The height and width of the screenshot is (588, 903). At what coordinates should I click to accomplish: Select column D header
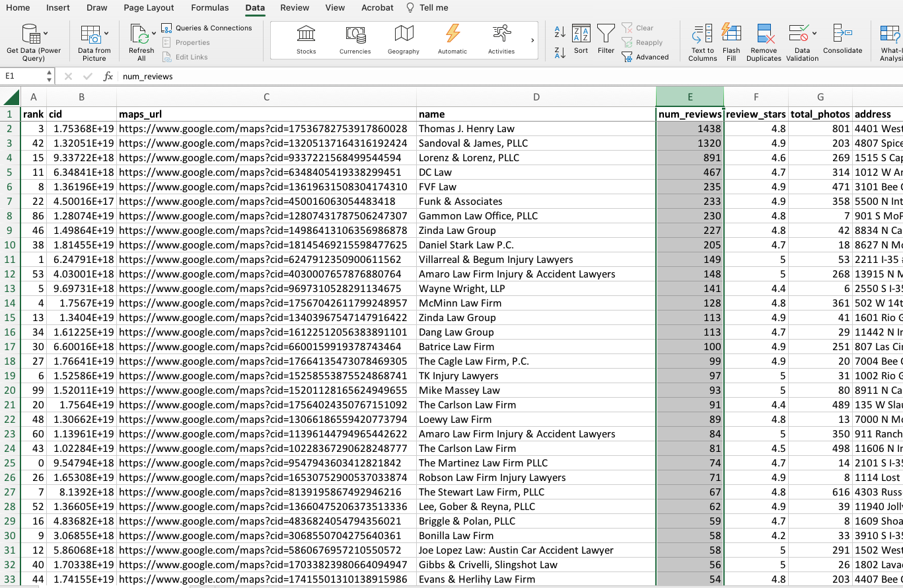click(536, 97)
